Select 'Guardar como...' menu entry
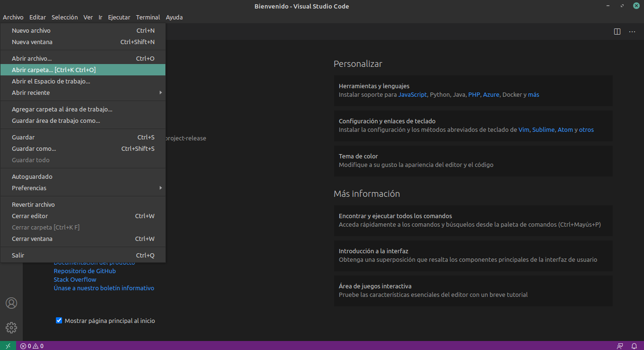The height and width of the screenshot is (350, 644). [83, 148]
